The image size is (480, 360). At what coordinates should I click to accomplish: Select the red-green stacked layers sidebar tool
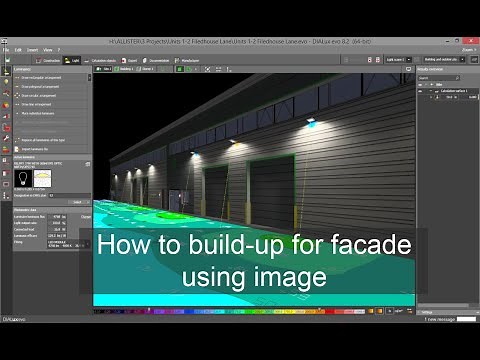click(x=6, y=149)
